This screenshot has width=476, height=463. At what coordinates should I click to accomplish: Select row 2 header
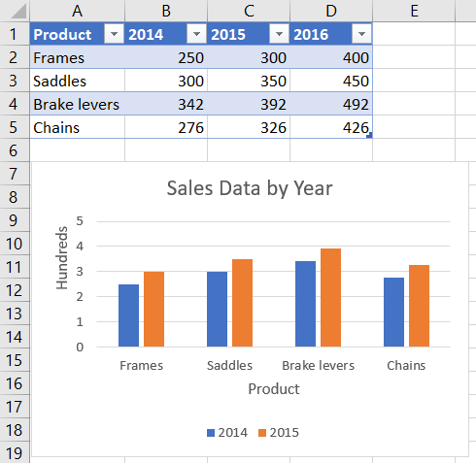click(x=15, y=57)
